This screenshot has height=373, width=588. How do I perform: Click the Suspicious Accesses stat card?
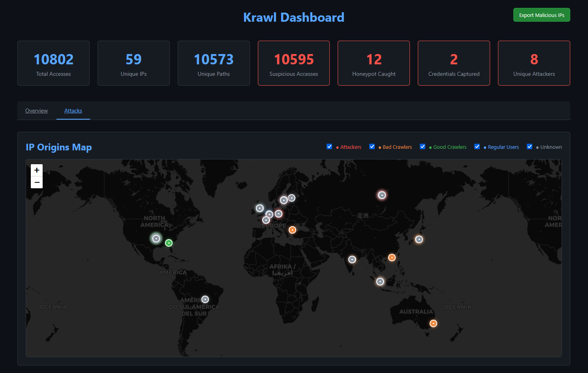[293, 63]
